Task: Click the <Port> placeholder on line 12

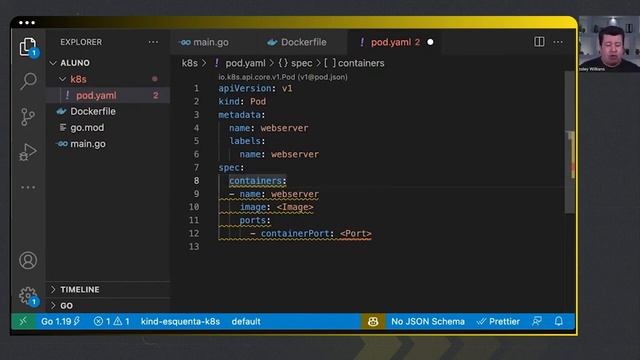Action: click(x=356, y=233)
